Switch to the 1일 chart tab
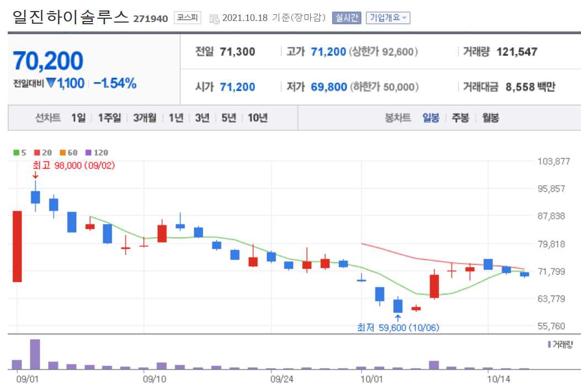Screen dimensions: 581x392 click(77, 117)
